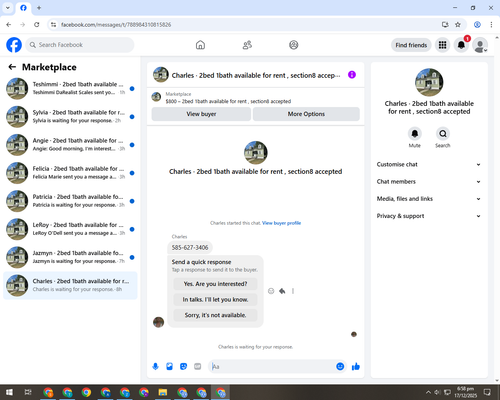This screenshot has height=400, width=500.
Task: Select the Charles conversation row
Action: point(70,285)
